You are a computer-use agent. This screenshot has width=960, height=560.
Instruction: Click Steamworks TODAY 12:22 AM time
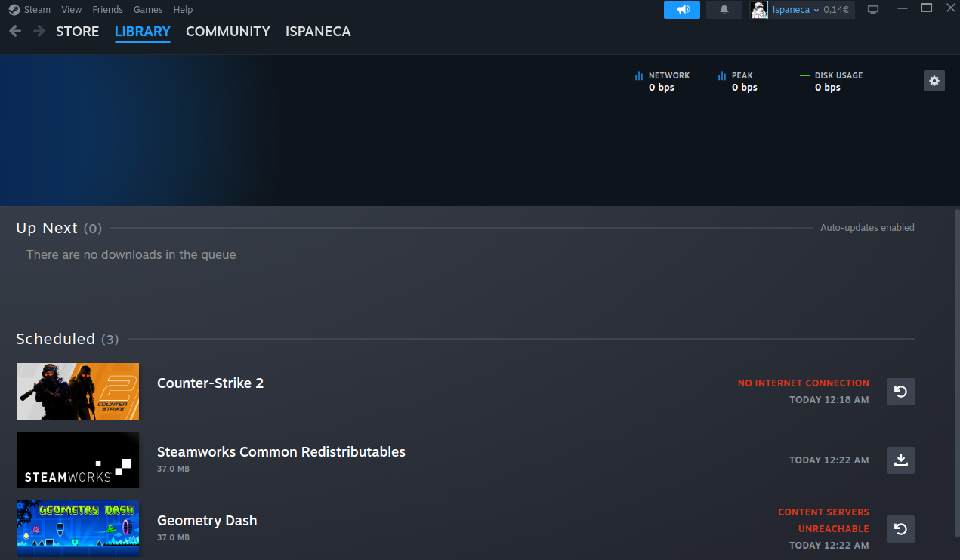[829, 460]
